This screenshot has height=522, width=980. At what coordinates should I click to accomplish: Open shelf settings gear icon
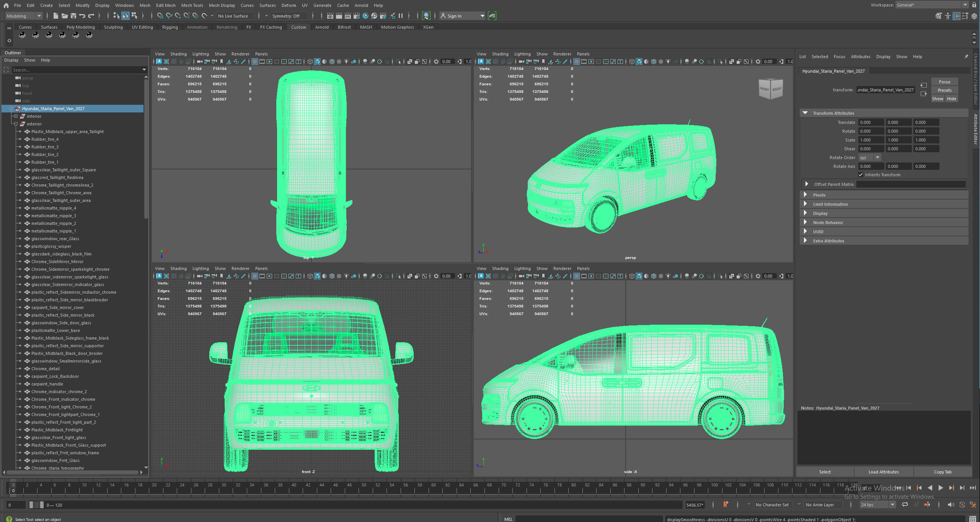[9, 41]
